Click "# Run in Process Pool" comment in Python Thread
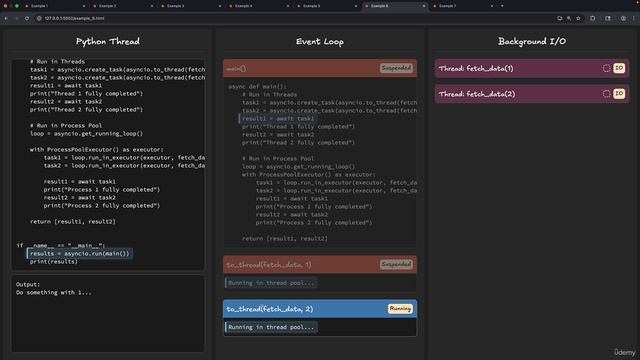640x360 pixels. click(66, 126)
